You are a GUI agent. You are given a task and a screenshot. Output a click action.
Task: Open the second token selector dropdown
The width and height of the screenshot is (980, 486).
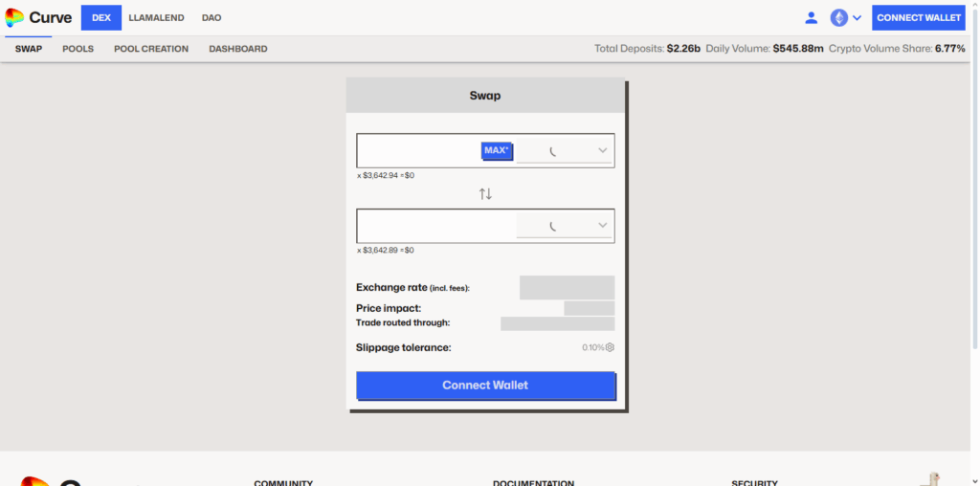tap(564, 226)
